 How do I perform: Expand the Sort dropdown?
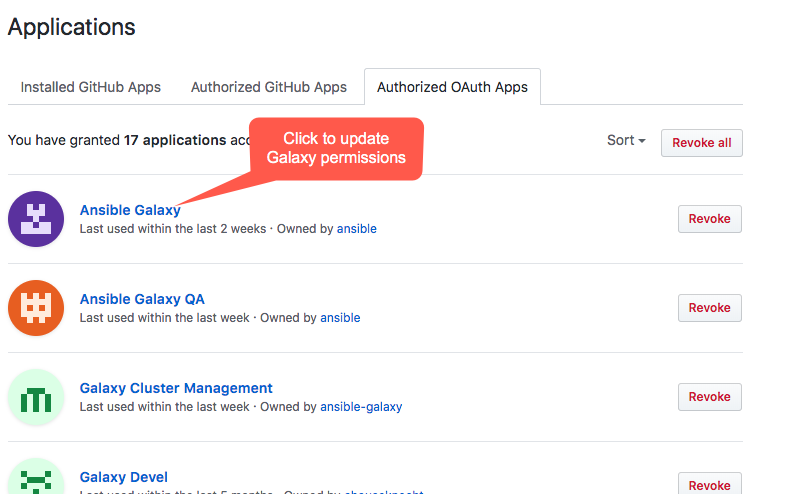coord(626,140)
